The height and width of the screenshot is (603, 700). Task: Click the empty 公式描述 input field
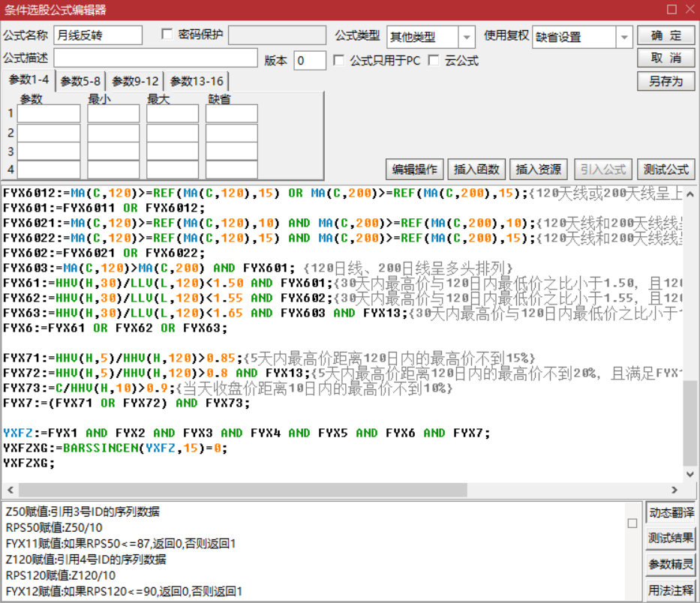pyautogui.click(x=155, y=58)
